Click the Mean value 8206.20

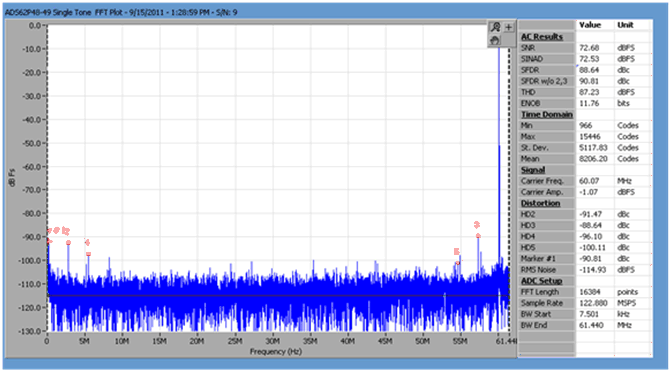593,159
